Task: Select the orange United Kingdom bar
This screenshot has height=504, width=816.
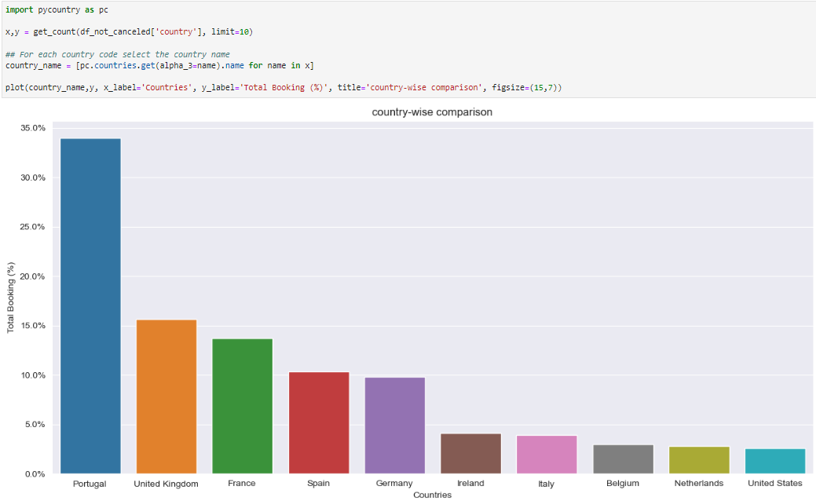Action: click(x=166, y=396)
